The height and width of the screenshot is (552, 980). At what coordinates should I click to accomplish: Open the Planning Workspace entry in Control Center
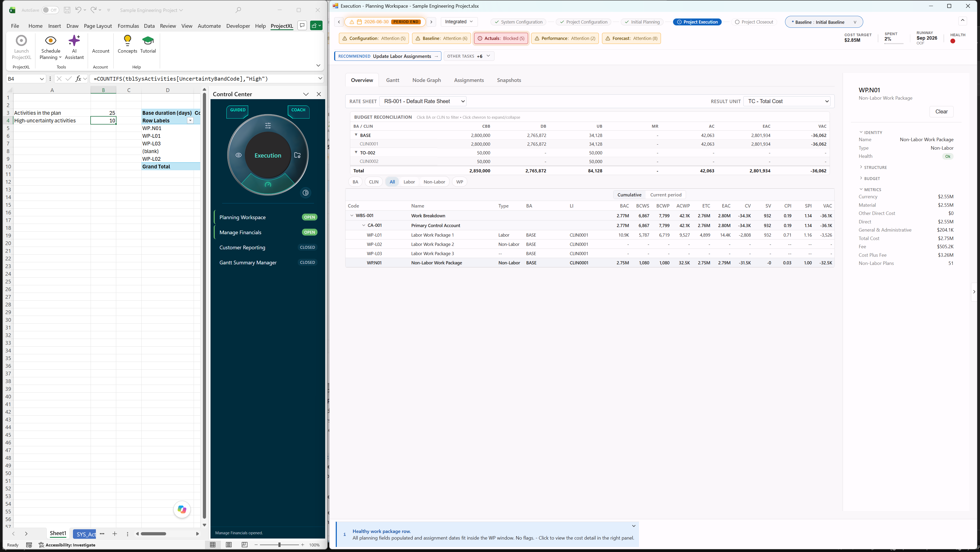[x=267, y=217]
